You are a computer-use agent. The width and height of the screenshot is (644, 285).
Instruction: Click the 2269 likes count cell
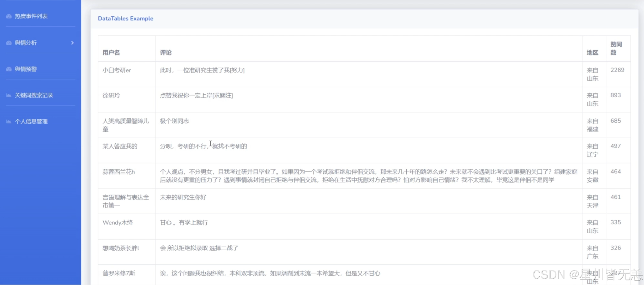click(617, 70)
